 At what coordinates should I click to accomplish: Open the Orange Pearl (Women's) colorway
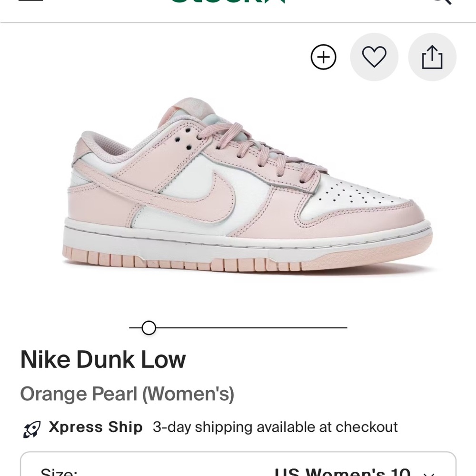tap(128, 394)
